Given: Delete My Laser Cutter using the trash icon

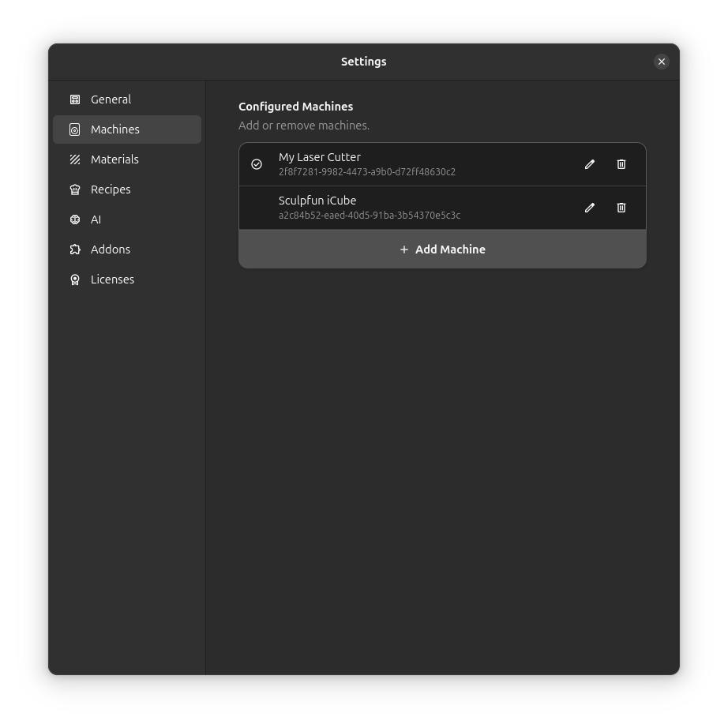Looking at the screenshot, I should [621, 164].
